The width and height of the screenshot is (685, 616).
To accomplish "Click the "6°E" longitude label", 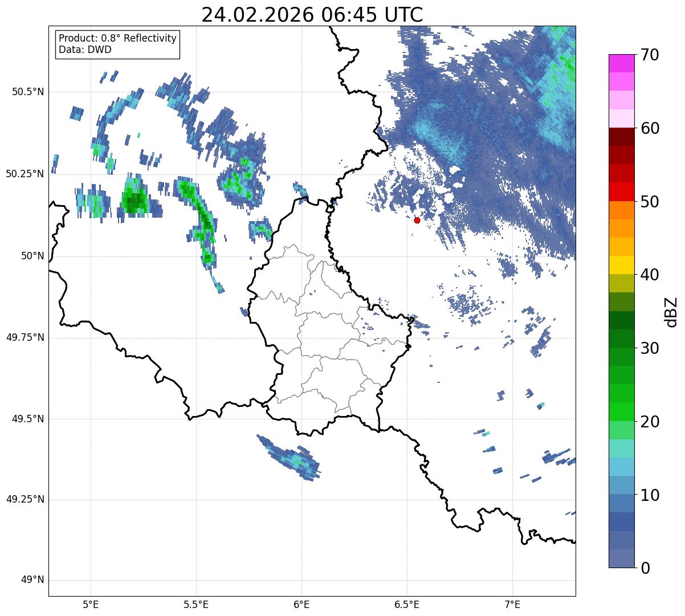I will tap(301, 605).
